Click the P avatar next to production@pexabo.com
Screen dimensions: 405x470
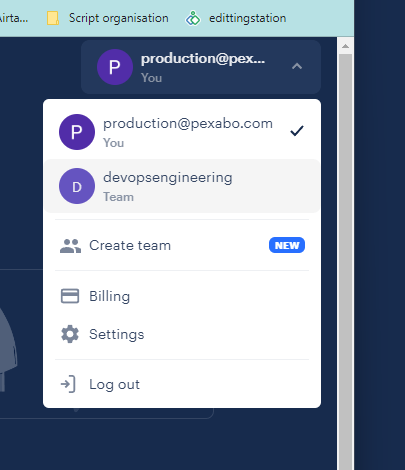pyautogui.click(x=77, y=132)
